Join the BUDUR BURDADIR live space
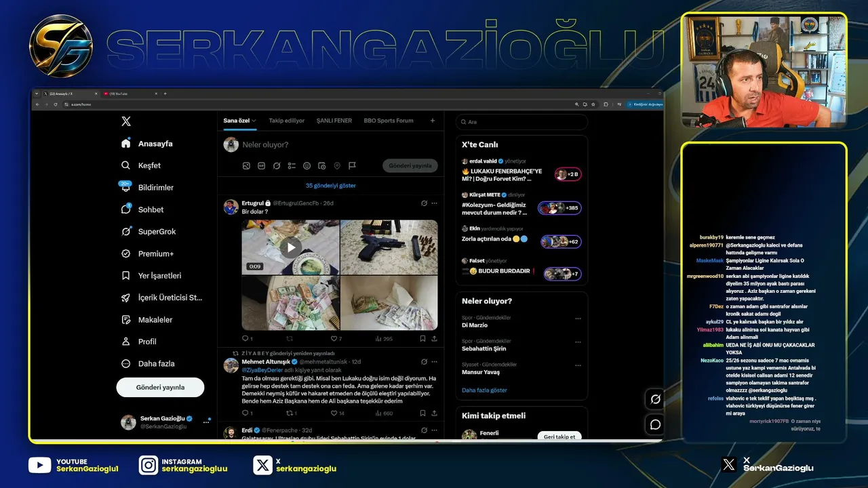This screenshot has width=868, height=488. [562, 274]
